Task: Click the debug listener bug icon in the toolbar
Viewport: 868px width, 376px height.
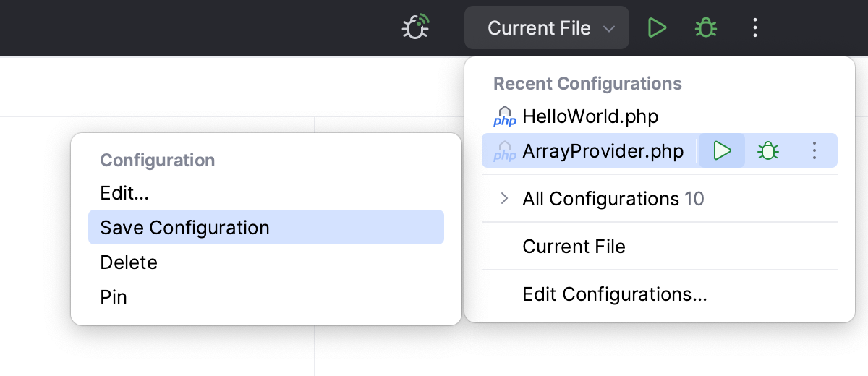Action: pyautogui.click(x=415, y=28)
